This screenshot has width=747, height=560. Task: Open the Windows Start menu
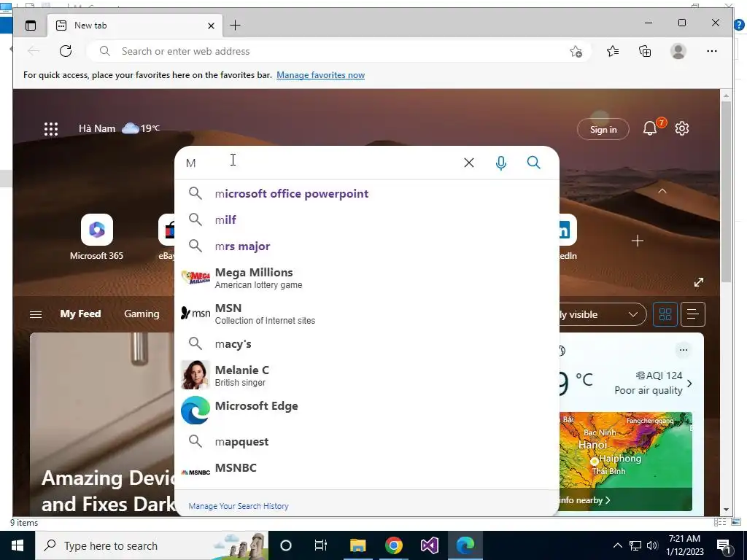(18, 545)
